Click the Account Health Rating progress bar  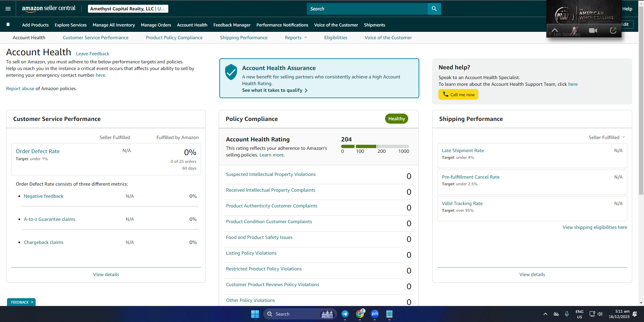375,146
